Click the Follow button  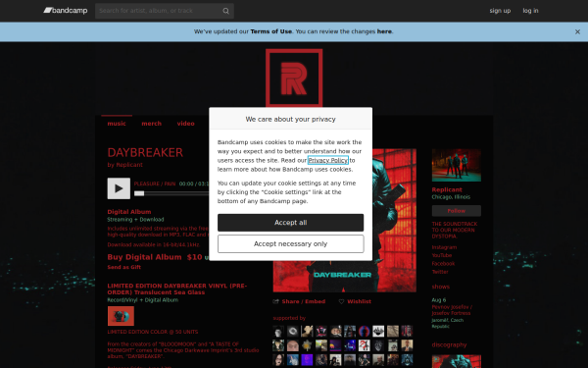pyautogui.click(x=456, y=211)
